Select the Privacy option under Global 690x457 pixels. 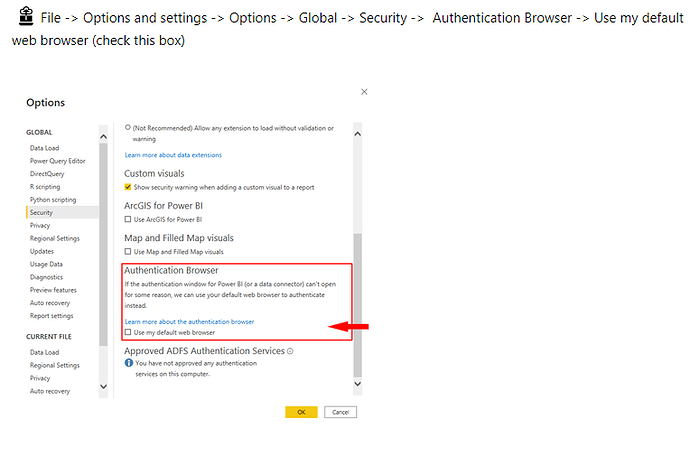point(40,226)
